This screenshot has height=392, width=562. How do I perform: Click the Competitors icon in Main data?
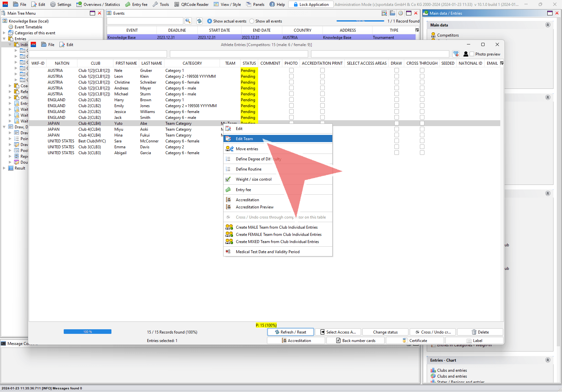433,35
